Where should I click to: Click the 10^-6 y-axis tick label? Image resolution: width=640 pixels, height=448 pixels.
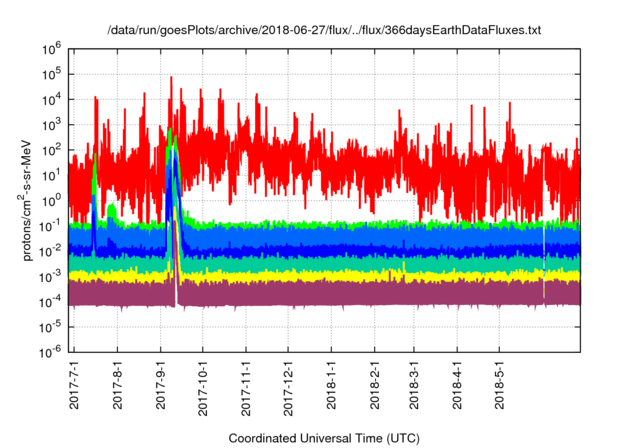tap(50, 352)
